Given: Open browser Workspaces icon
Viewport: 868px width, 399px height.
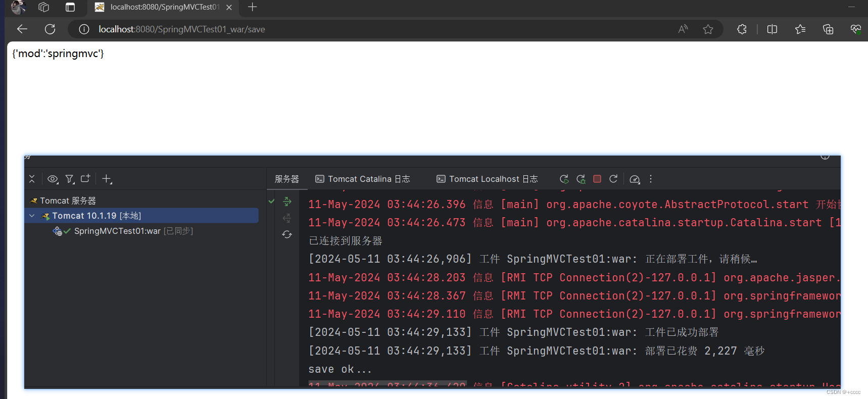Looking at the screenshot, I should click(x=44, y=7).
